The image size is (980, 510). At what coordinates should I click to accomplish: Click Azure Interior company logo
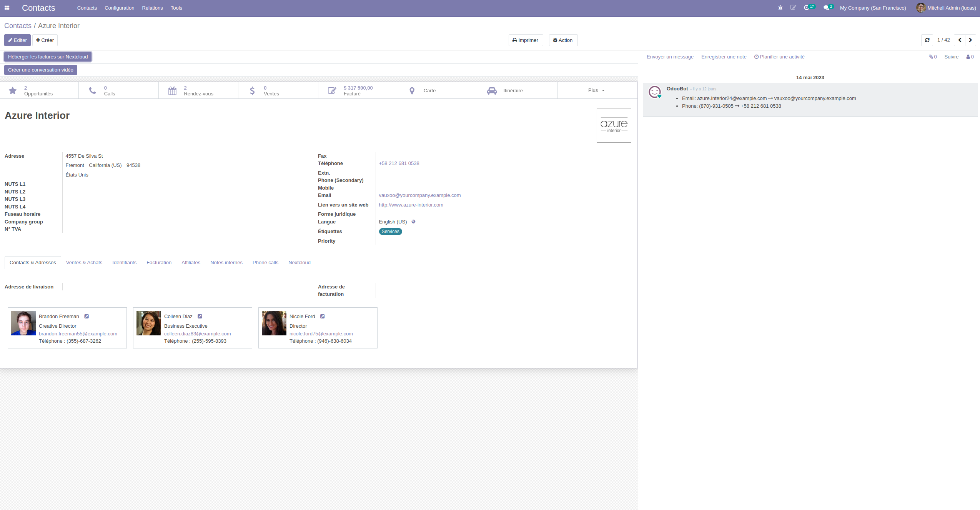(614, 125)
